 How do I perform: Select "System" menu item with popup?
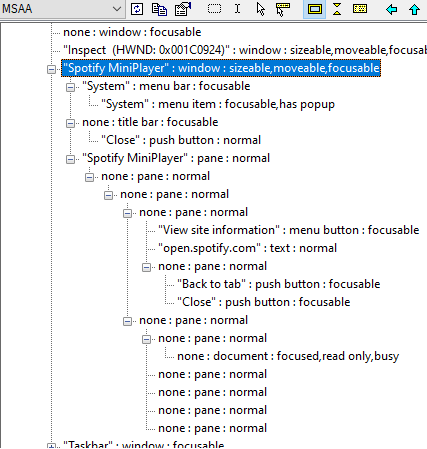click(x=218, y=104)
